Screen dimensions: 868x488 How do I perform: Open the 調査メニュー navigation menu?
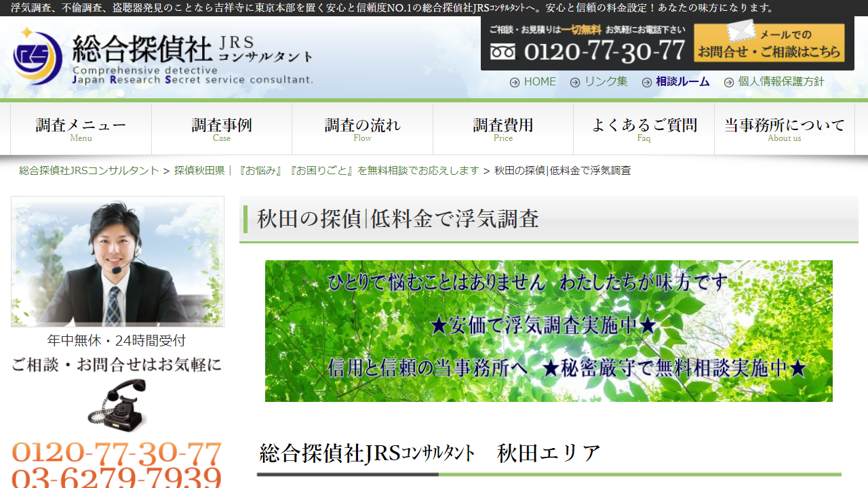pyautogui.click(x=81, y=129)
